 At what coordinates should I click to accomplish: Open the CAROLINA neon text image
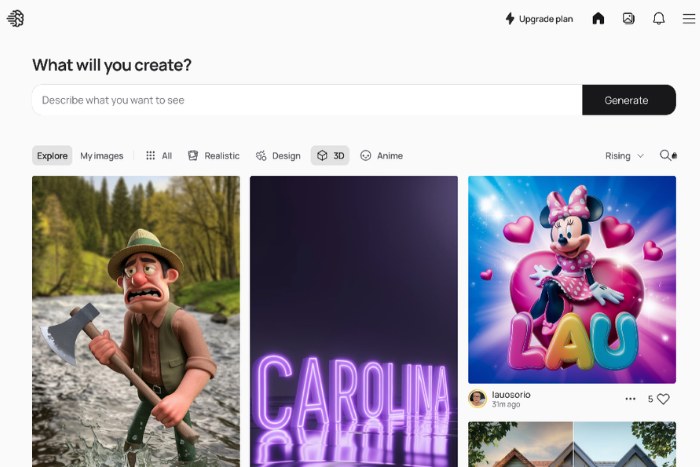(x=354, y=321)
